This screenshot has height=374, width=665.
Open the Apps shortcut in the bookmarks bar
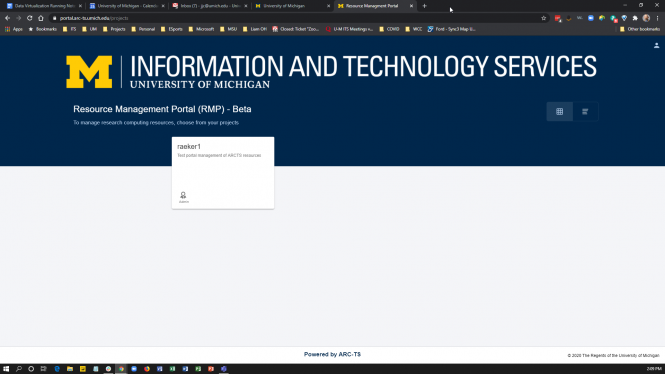[x=14, y=29]
